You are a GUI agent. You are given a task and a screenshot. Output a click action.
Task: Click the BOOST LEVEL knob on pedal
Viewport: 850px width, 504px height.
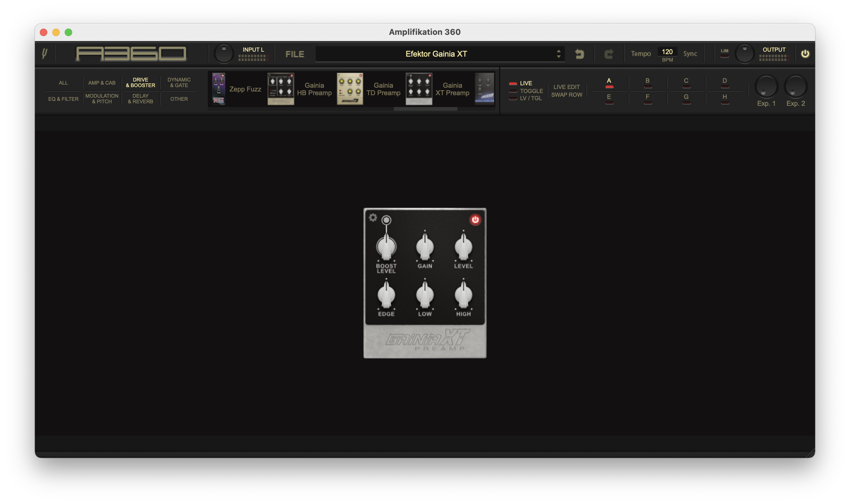click(386, 247)
